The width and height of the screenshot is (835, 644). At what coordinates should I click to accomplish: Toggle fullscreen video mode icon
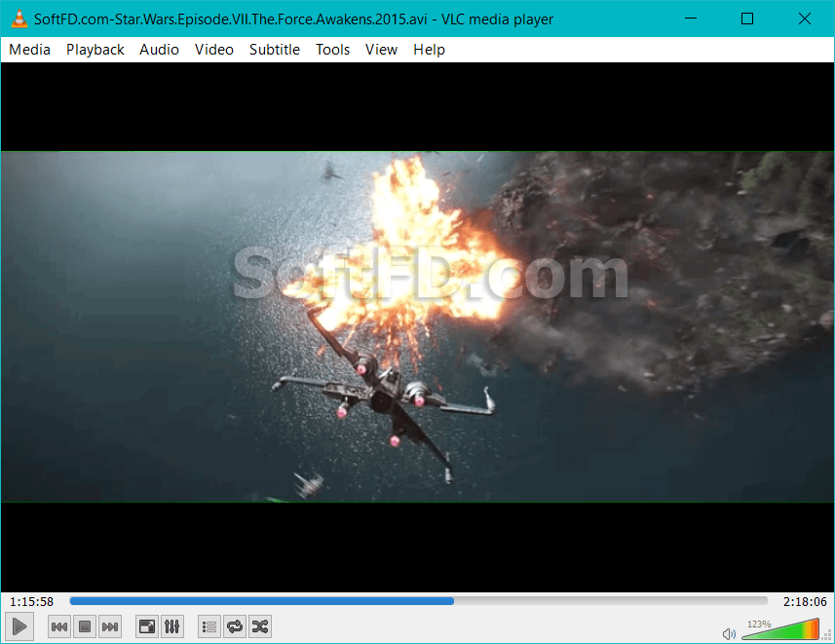[147, 627]
